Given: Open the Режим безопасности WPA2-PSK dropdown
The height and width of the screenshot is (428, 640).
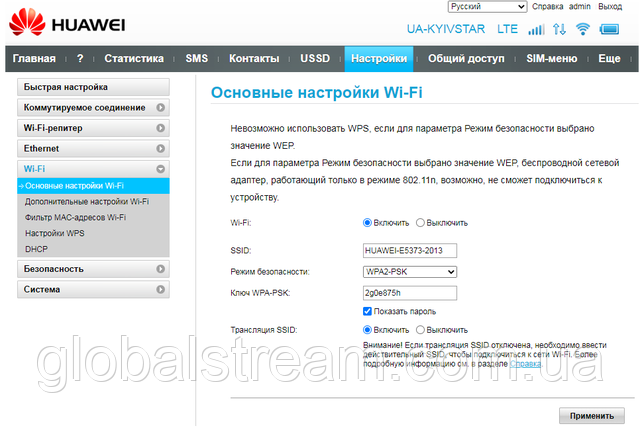Looking at the screenshot, I should 410,272.
